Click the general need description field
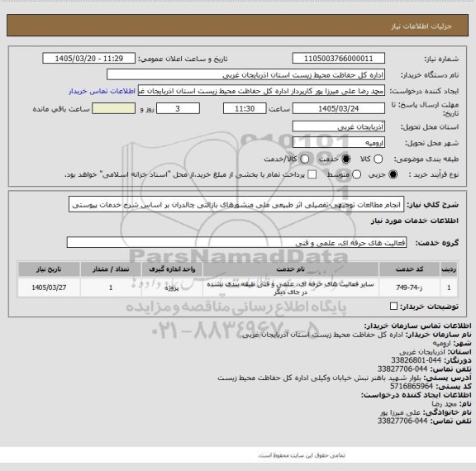 (x=236, y=205)
